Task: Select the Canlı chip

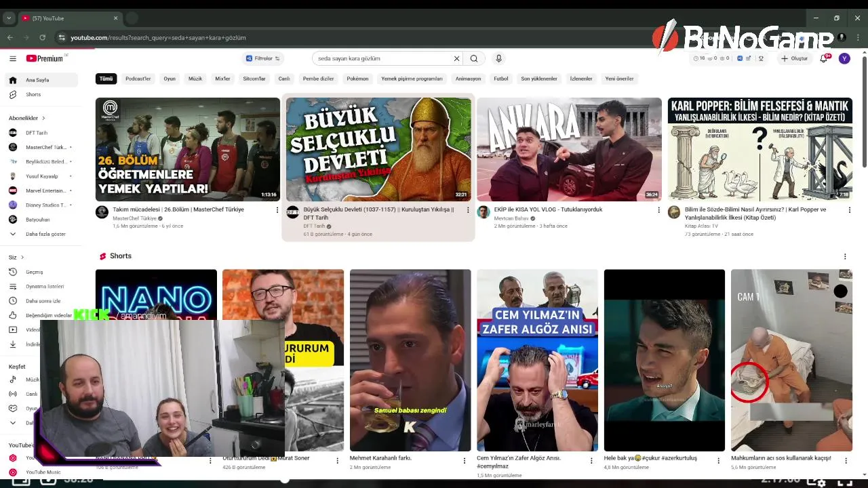Action: [284, 79]
